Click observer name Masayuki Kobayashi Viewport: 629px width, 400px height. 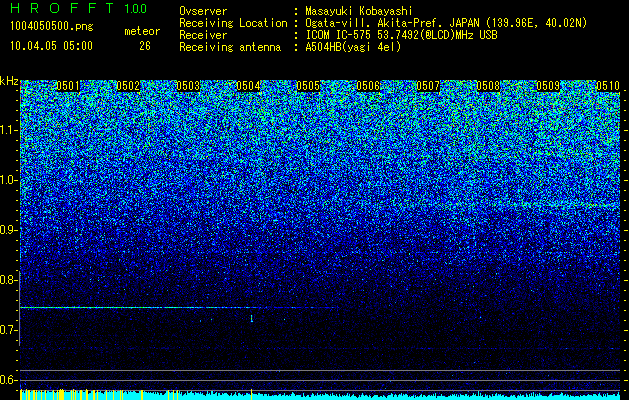(x=359, y=12)
